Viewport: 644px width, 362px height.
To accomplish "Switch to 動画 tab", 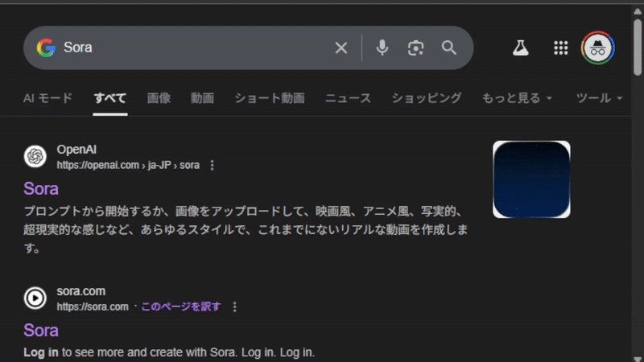I will (x=202, y=98).
